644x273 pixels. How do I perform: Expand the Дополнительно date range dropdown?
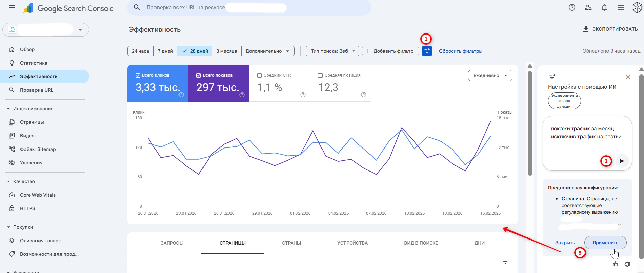[267, 51]
